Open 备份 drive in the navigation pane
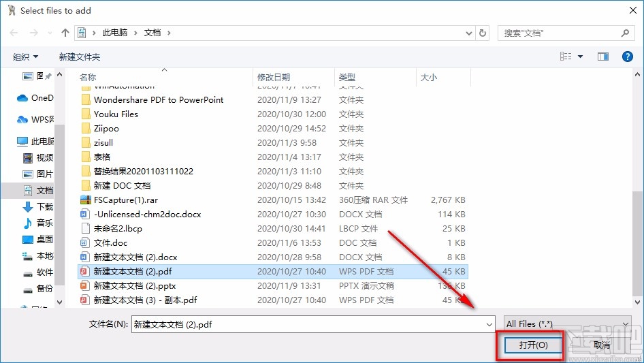The width and height of the screenshot is (644, 363). 38,289
